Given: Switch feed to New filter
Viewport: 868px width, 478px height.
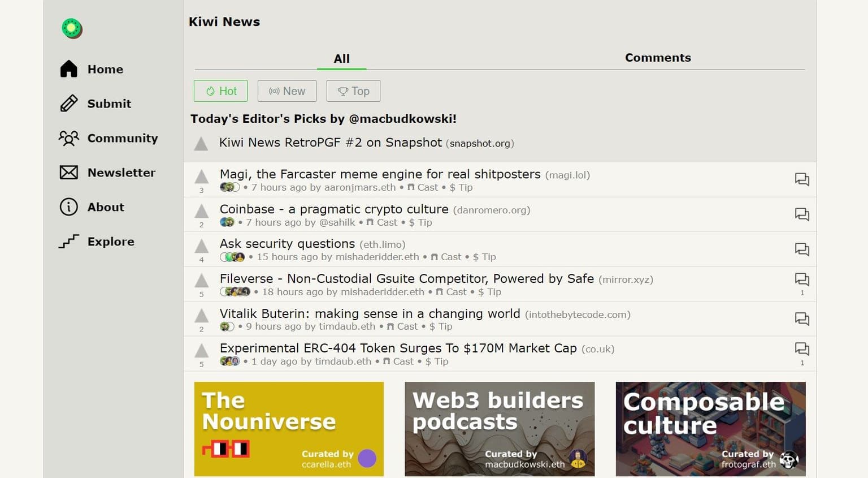Looking at the screenshot, I should point(287,91).
